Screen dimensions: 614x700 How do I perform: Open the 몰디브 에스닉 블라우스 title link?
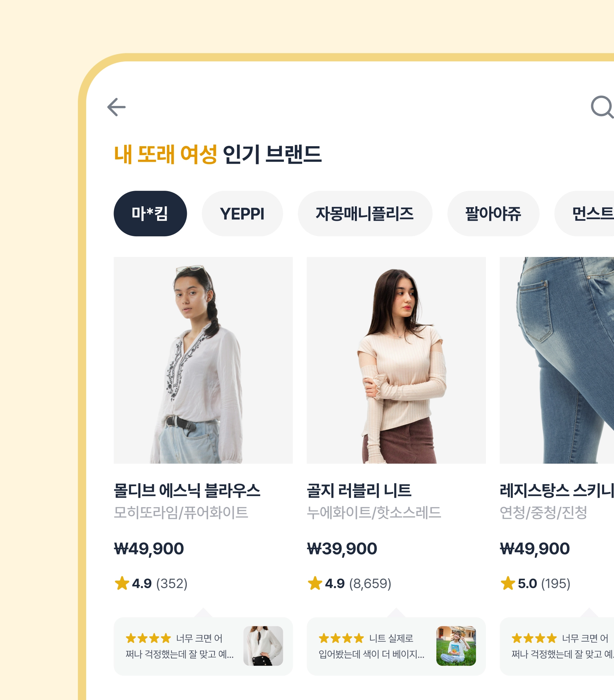click(187, 490)
